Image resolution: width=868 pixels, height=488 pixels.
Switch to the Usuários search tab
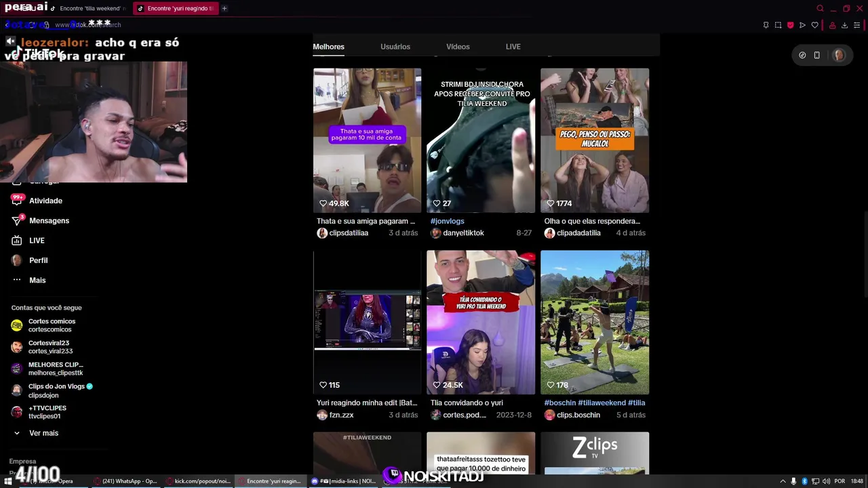[395, 47]
